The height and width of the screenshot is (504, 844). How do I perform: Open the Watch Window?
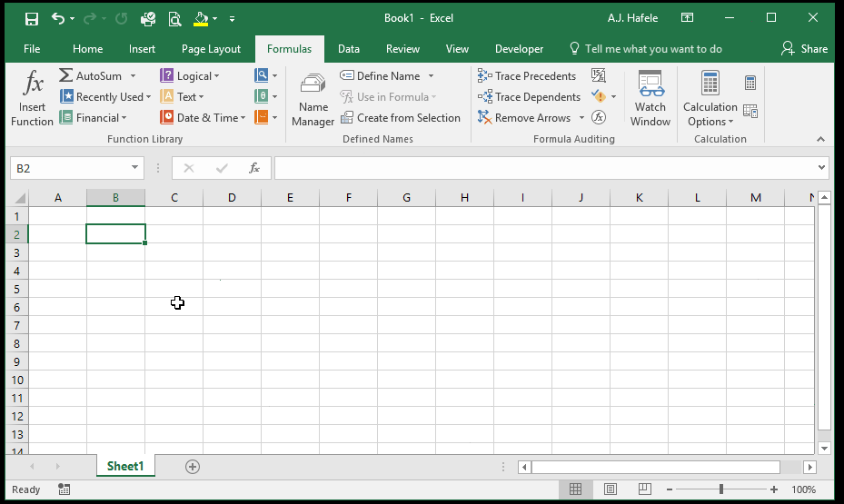pos(650,99)
